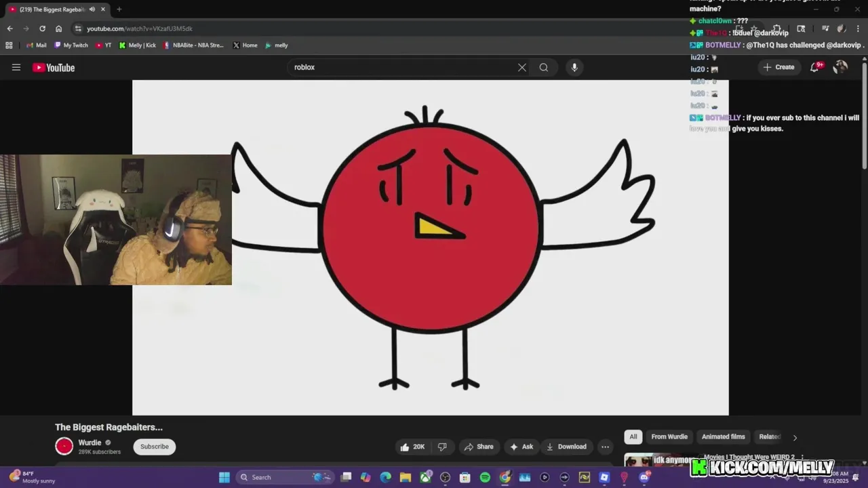
Task: Dislike the video with thumbs-down
Action: pyautogui.click(x=442, y=447)
